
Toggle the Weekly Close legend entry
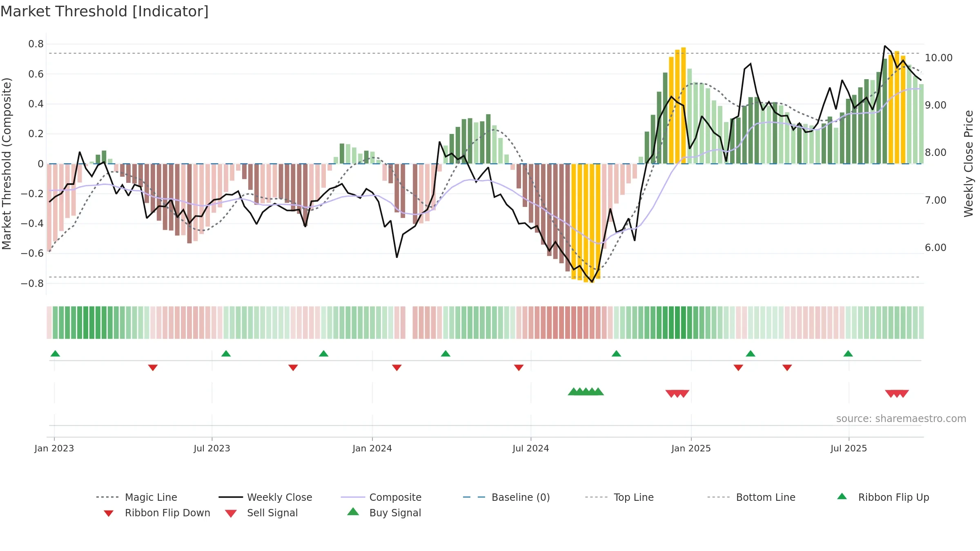coord(265,497)
